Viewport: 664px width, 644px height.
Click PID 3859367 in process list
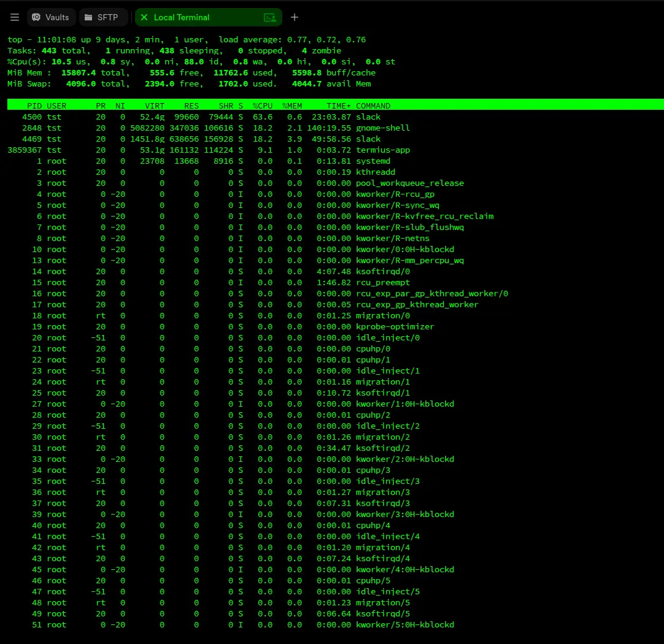click(25, 150)
